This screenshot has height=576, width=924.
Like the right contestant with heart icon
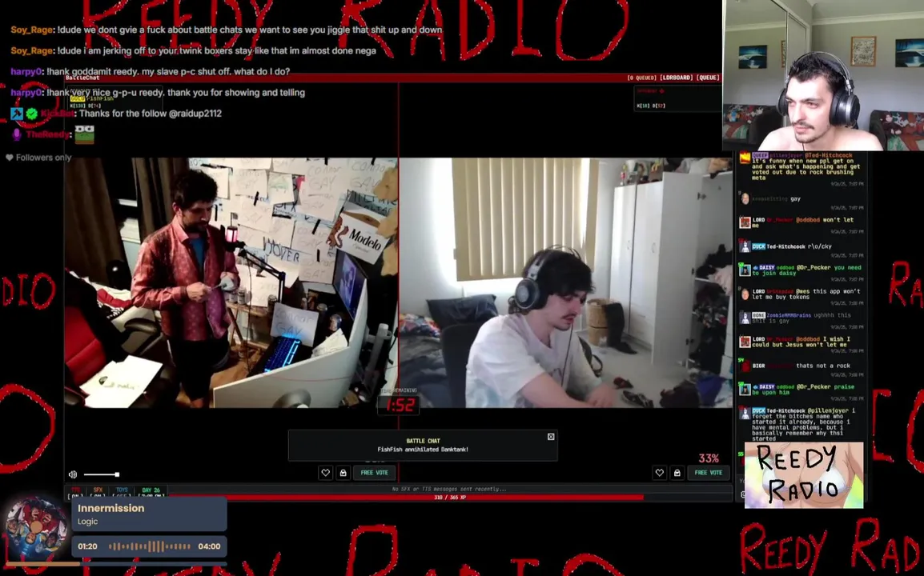[660, 472]
